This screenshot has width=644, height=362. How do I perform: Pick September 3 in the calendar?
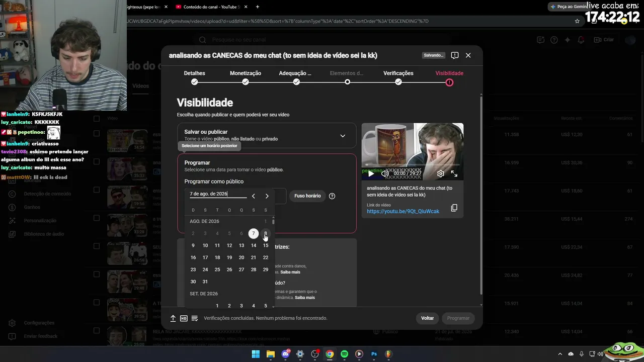click(242, 306)
